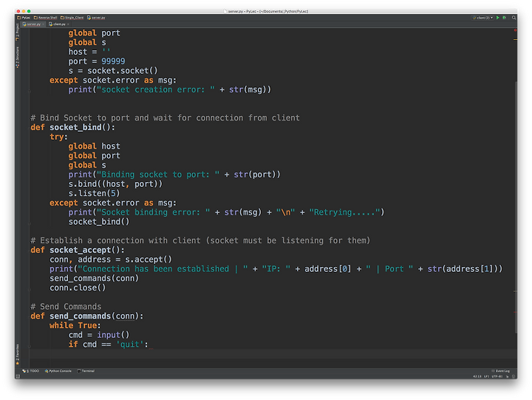Click the comment '# Send Commands'
The image size is (532, 400).
pyautogui.click(x=66, y=307)
